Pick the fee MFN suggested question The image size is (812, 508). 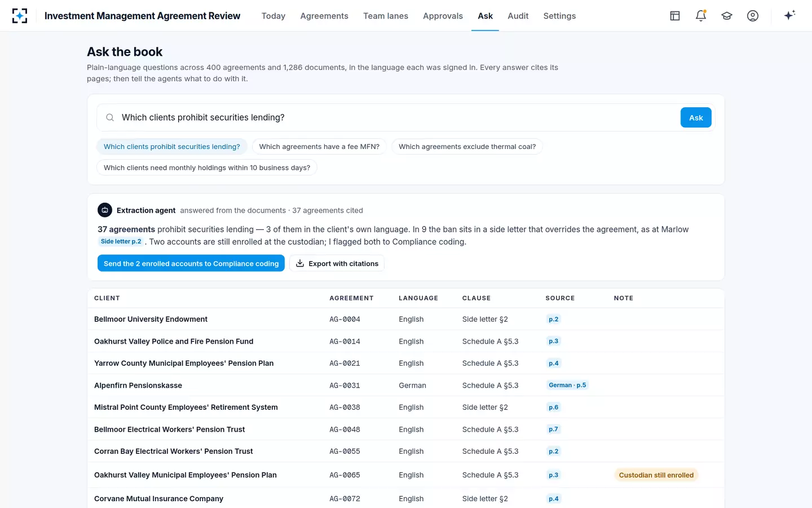coord(319,147)
